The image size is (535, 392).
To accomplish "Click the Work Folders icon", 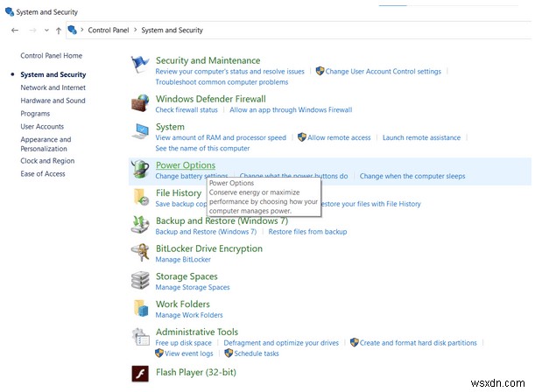I will (140, 309).
